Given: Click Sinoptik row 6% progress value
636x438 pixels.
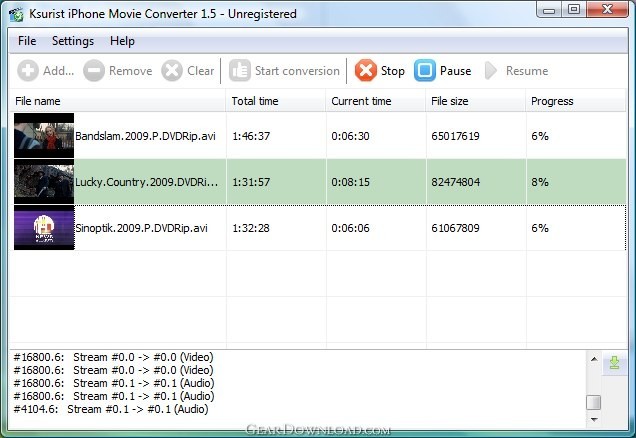Looking at the screenshot, I should pos(540,228).
